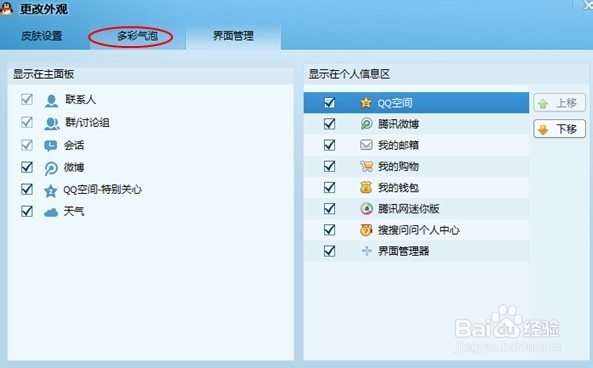Select the 界面管理器 row text
The height and width of the screenshot is (368, 593).
click(404, 251)
